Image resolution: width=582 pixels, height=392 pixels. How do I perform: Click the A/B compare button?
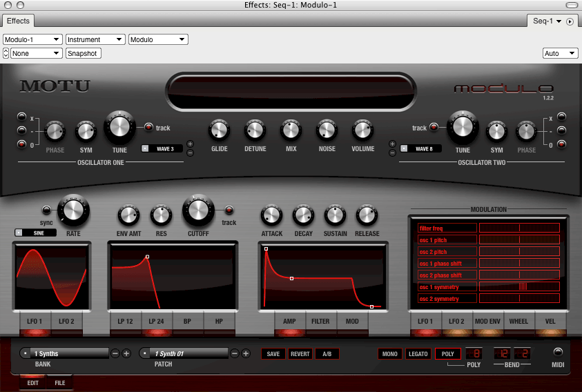coord(327,354)
